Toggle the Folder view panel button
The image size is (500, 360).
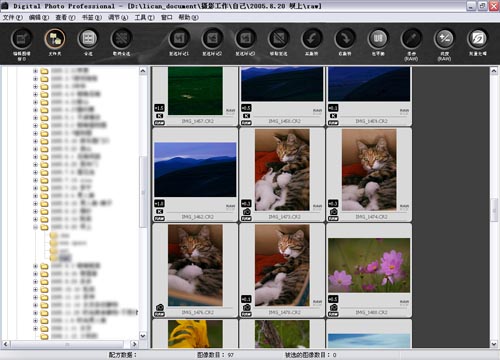[x=55, y=39]
